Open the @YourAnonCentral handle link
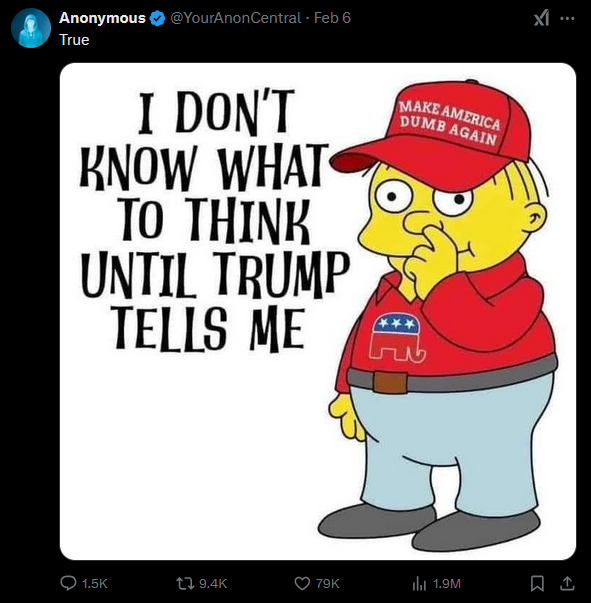Image resolution: width=591 pixels, height=603 pixels. tap(236, 18)
